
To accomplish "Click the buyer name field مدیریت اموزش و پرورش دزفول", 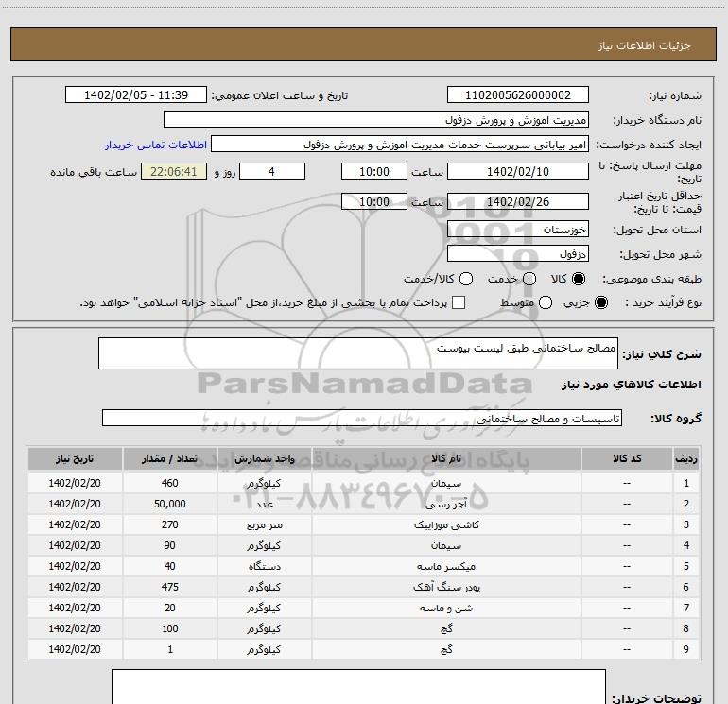I will coord(376,120).
